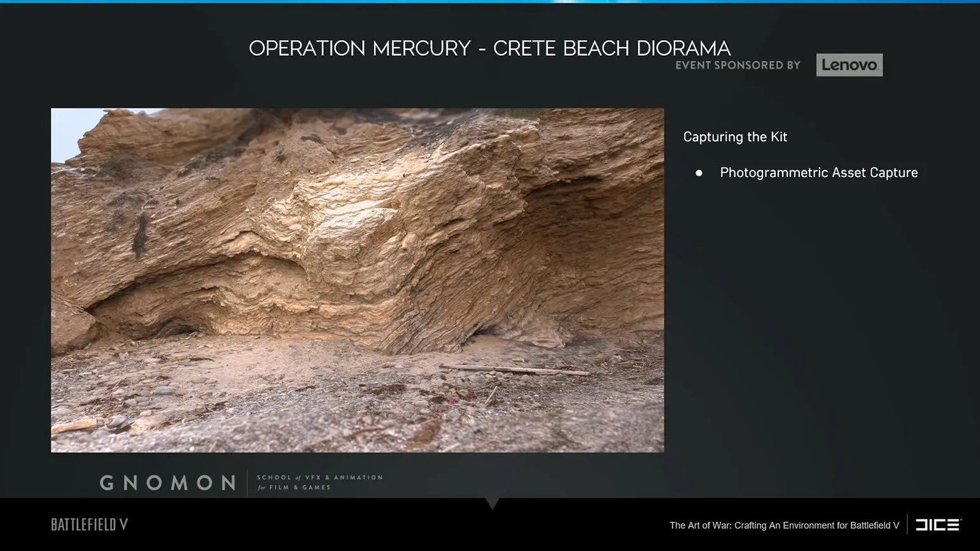Click the white bullet point dot

click(x=699, y=173)
